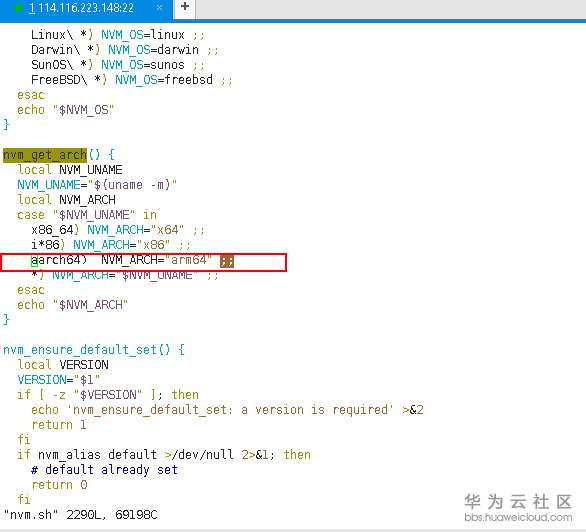Click the 'a version is required' echo line
Screen dimensions: 586x532
tap(227, 410)
